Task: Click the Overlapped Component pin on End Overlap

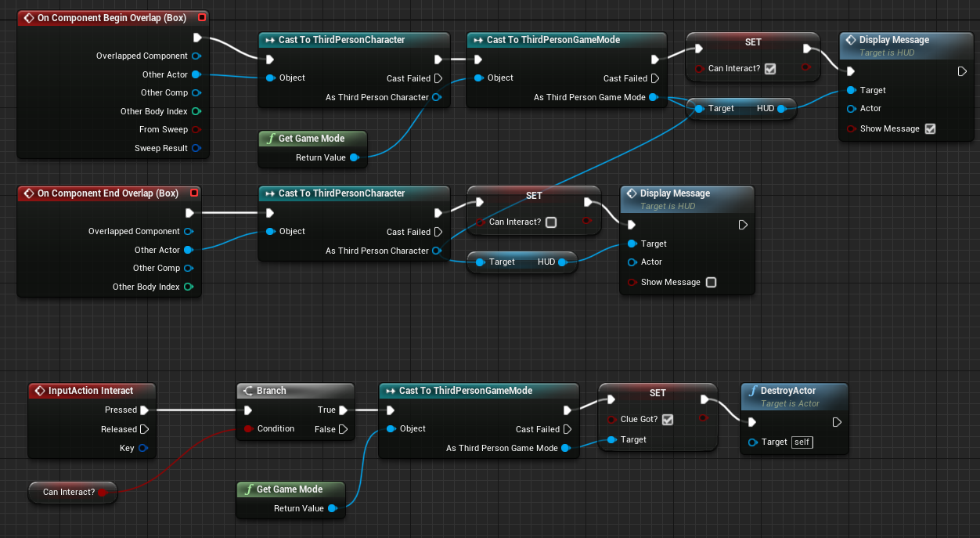Action: point(188,232)
